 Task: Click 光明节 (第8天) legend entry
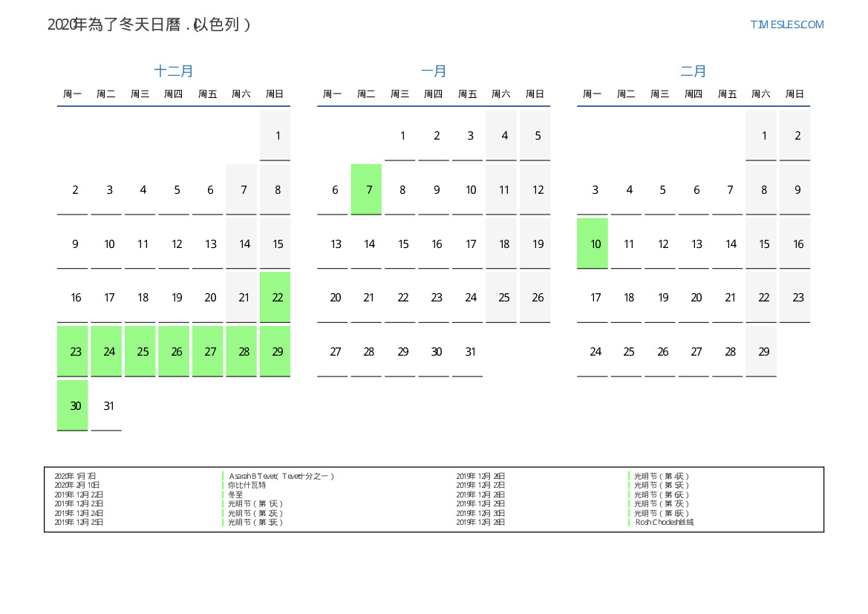point(662,513)
